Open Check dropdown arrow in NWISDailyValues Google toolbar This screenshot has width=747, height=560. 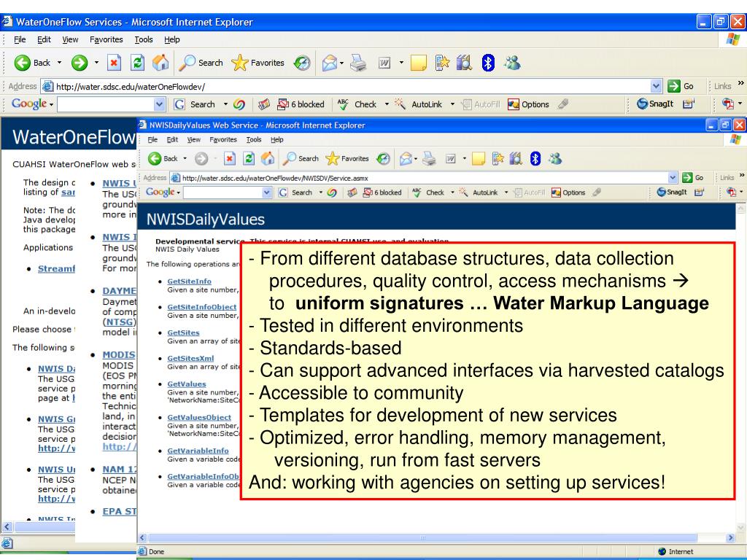[452, 192]
